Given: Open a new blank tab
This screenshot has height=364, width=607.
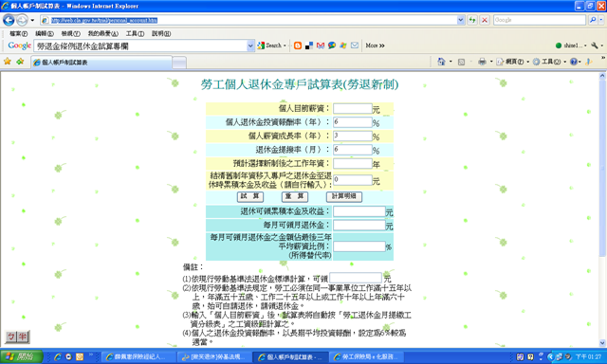Looking at the screenshot, I should [179, 63].
